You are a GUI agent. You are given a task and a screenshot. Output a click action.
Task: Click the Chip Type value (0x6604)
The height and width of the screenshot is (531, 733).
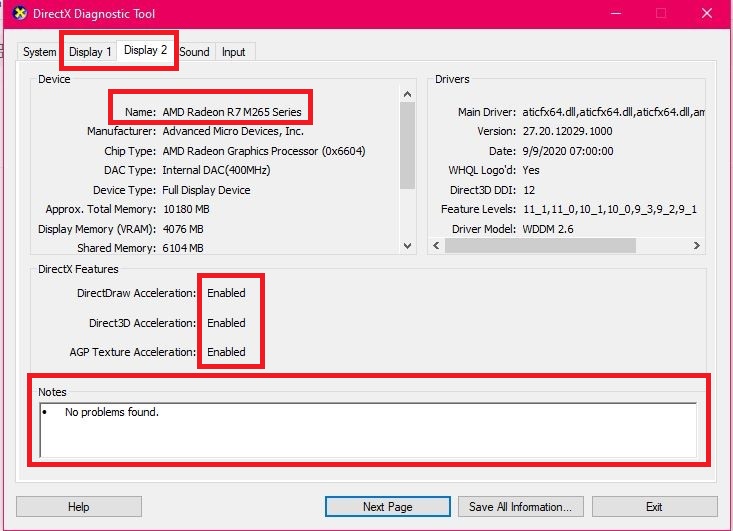pos(264,151)
